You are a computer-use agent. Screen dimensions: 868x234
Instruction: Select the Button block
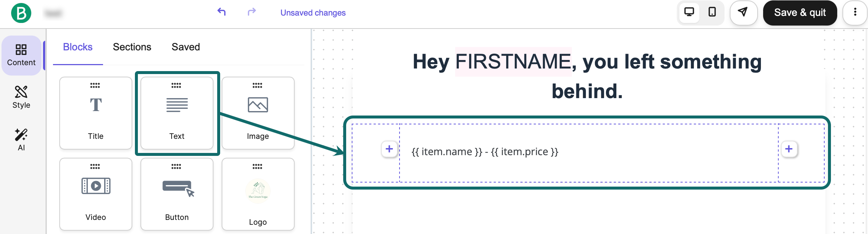177,194
